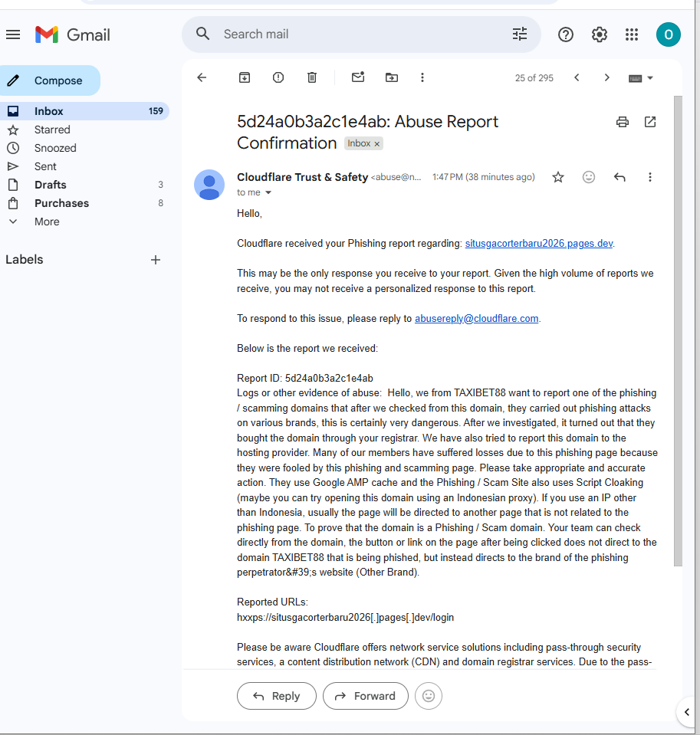Open the Support help icon
700x735 pixels.
(x=565, y=34)
